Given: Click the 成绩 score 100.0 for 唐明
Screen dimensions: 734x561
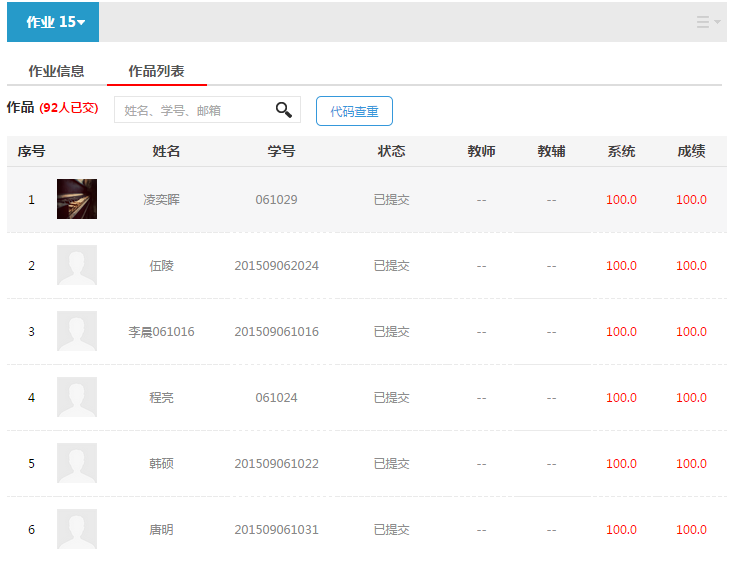Looking at the screenshot, I should point(691,530).
